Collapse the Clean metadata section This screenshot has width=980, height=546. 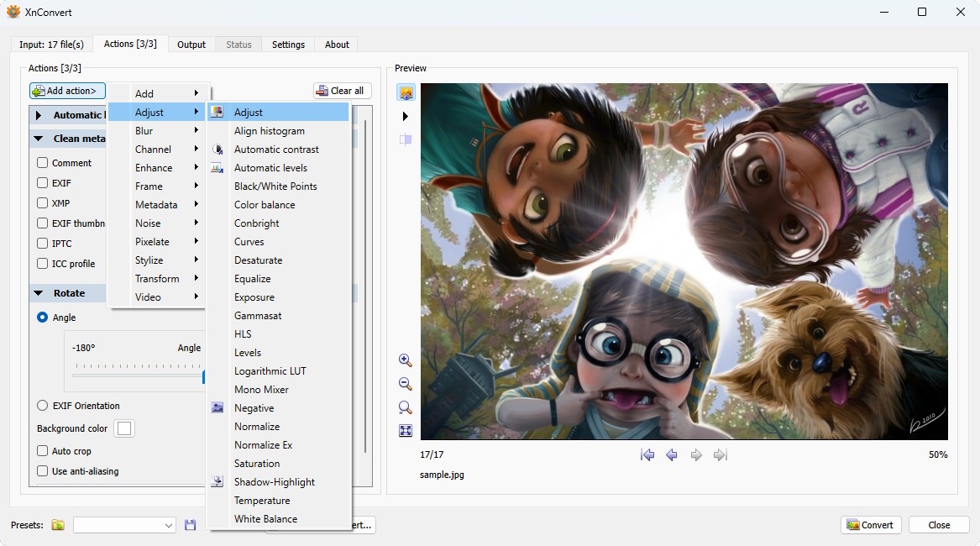pos(39,139)
